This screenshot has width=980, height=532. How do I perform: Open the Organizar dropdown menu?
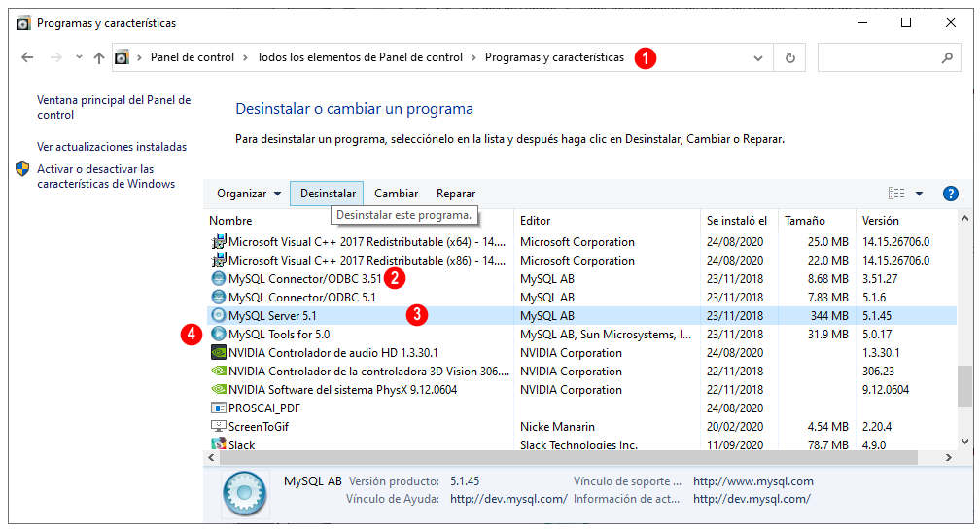coord(249,194)
